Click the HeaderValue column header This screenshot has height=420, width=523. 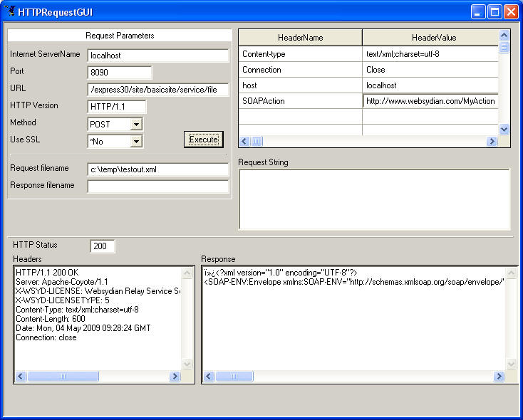[430, 38]
